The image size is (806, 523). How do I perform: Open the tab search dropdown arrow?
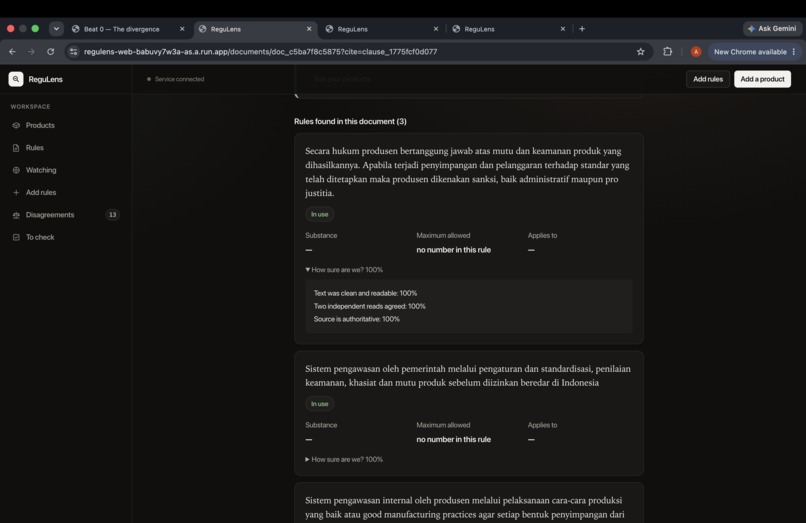tap(56, 29)
